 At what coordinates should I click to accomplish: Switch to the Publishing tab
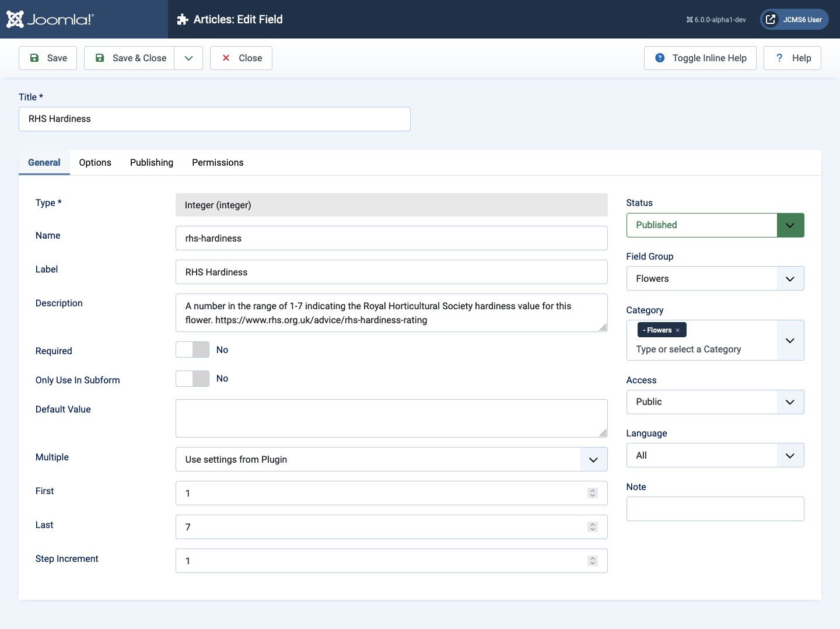152,162
